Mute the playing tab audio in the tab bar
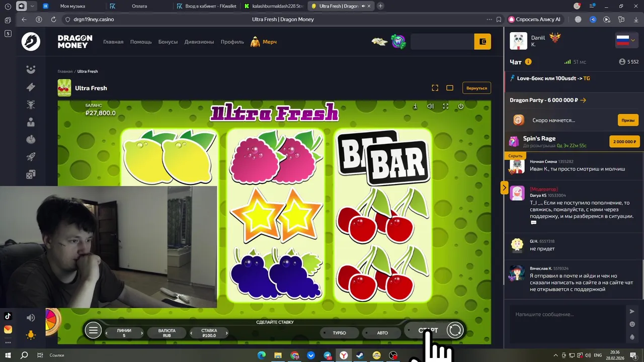This screenshot has width=644, height=362. (363, 6)
